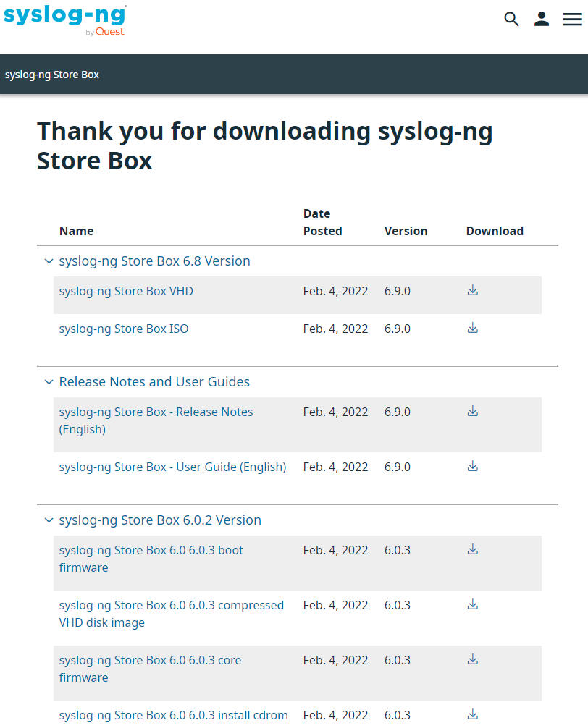The image size is (588, 728).
Task: Click download icon in User Guide (English) row
Action: point(473,466)
